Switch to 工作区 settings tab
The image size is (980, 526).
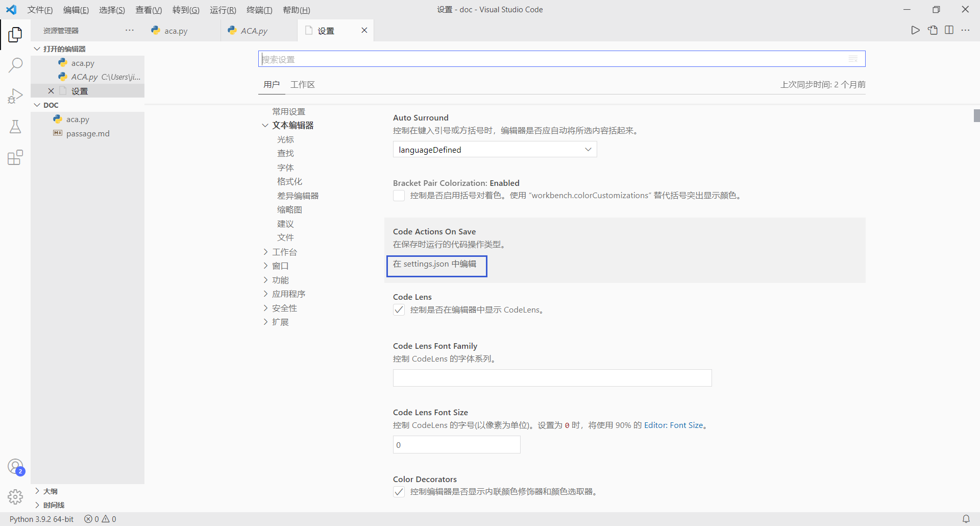[303, 85]
